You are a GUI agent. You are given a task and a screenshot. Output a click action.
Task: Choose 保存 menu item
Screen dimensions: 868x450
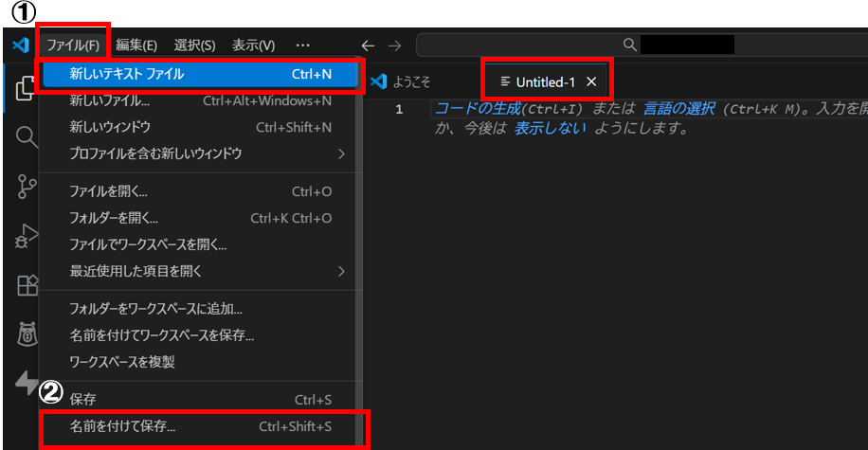coord(200,400)
